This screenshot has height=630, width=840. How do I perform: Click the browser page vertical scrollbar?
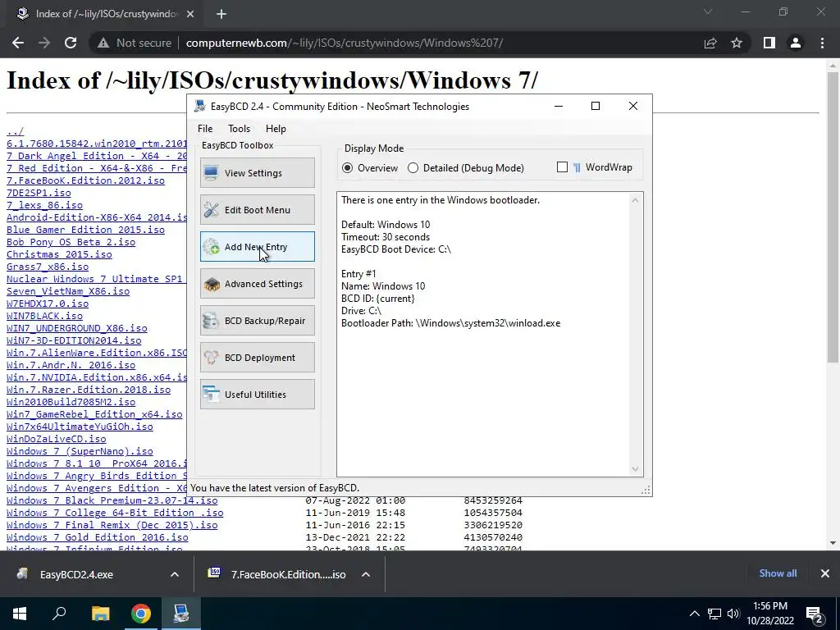tap(833, 217)
